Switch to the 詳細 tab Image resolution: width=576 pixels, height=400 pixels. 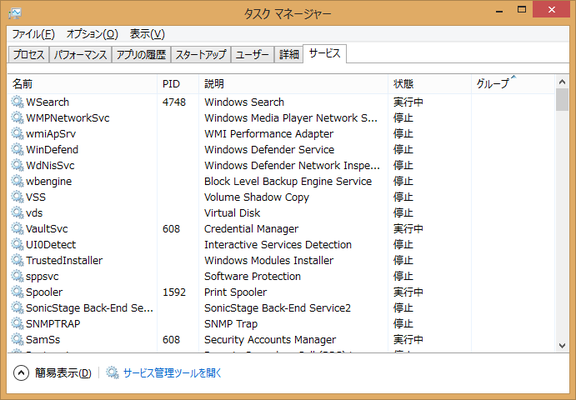pos(289,55)
